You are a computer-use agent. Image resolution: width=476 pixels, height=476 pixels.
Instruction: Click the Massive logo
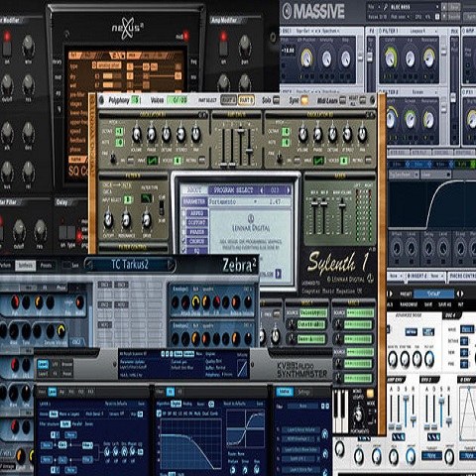313,11
